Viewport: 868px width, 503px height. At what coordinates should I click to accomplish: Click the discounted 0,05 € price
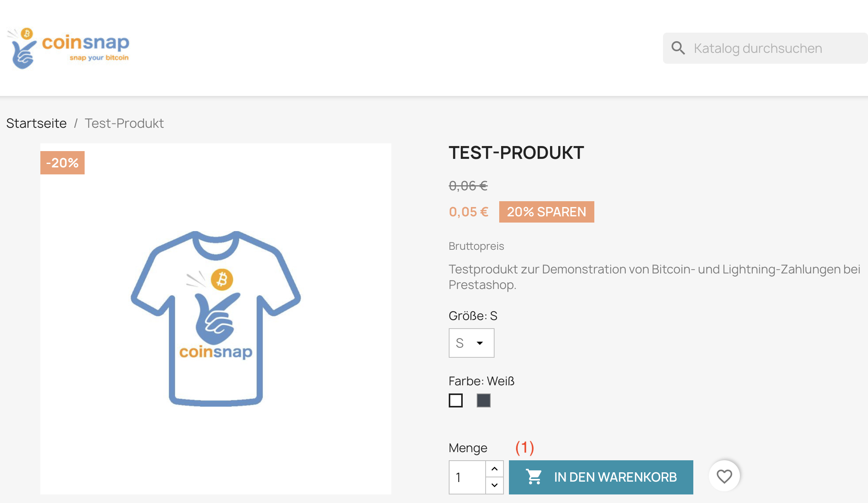pyautogui.click(x=469, y=212)
